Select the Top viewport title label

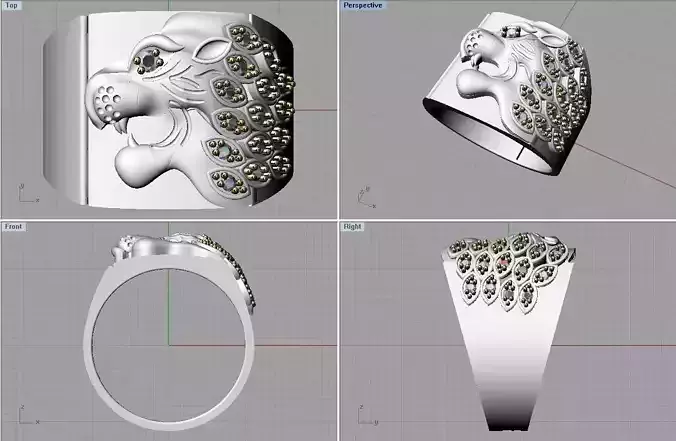(x=12, y=5)
